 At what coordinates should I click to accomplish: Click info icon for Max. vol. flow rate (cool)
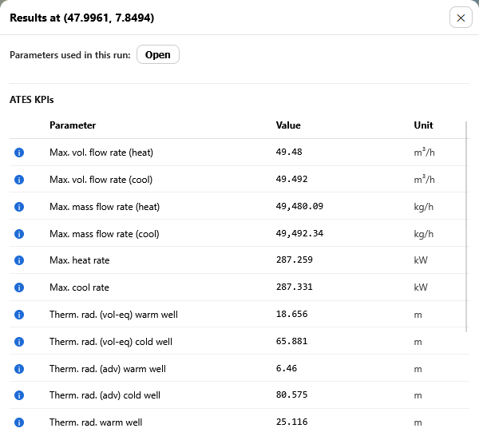click(x=19, y=180)
